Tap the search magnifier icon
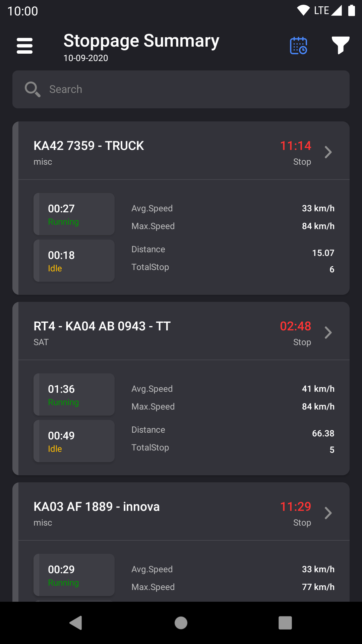362x644 pixels. point(33,89)
